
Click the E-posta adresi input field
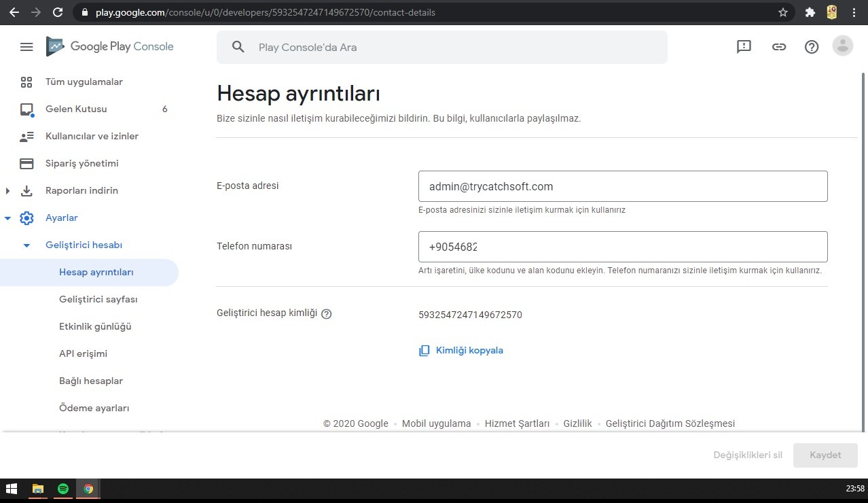click(x=623, y=186)
